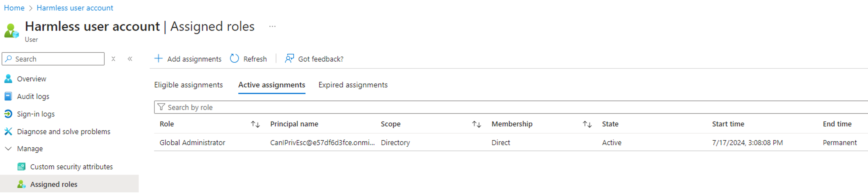Open Diagnose and solve problems

point(64,131)
